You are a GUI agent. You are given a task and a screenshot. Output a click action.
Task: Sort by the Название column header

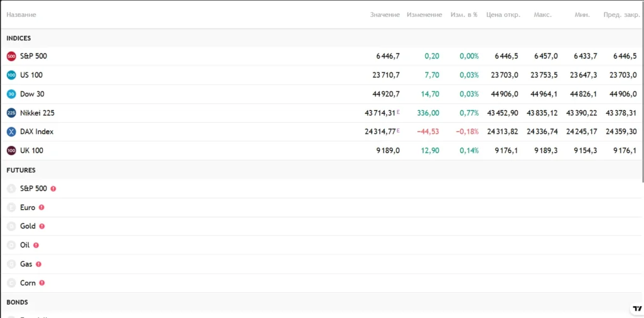(21, 14)
